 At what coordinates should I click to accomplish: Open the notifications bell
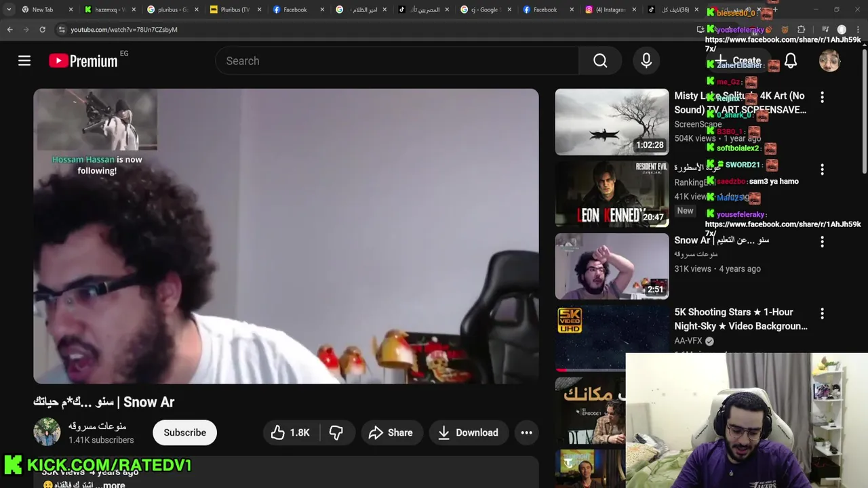[x=791, y=61]
